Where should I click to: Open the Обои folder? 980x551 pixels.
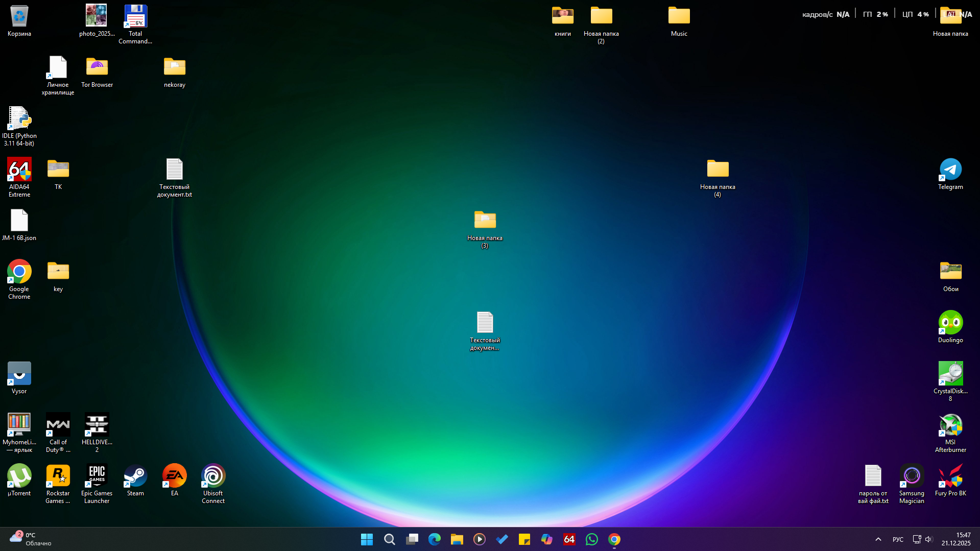(950, 276)
